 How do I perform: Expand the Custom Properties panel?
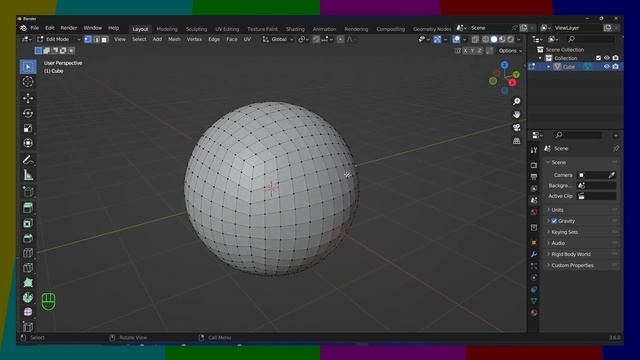point(572,265)
